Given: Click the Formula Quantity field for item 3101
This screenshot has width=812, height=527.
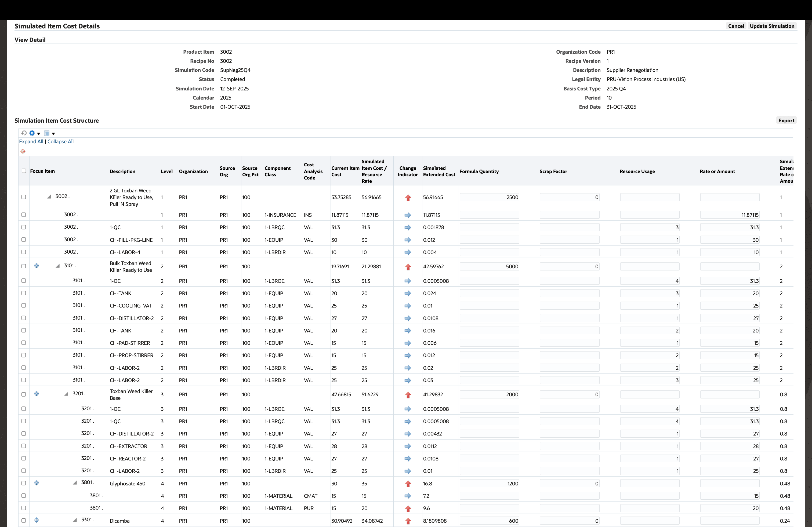Looking at the screenshot, I should (x=490, y=266).
